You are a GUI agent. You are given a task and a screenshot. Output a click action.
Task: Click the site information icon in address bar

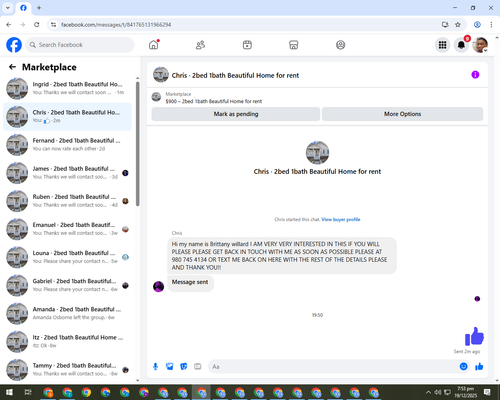[53, 25]
